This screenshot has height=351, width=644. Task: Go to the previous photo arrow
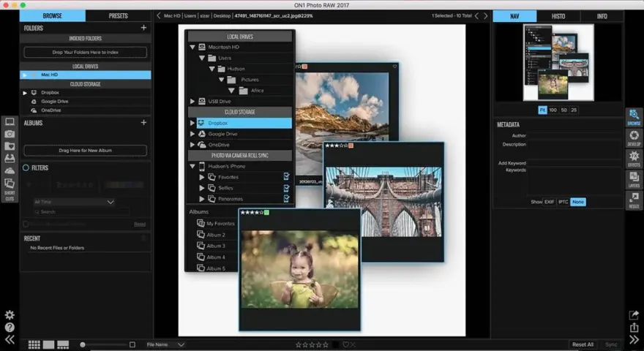pyautogui.click(x=476, y=16)
